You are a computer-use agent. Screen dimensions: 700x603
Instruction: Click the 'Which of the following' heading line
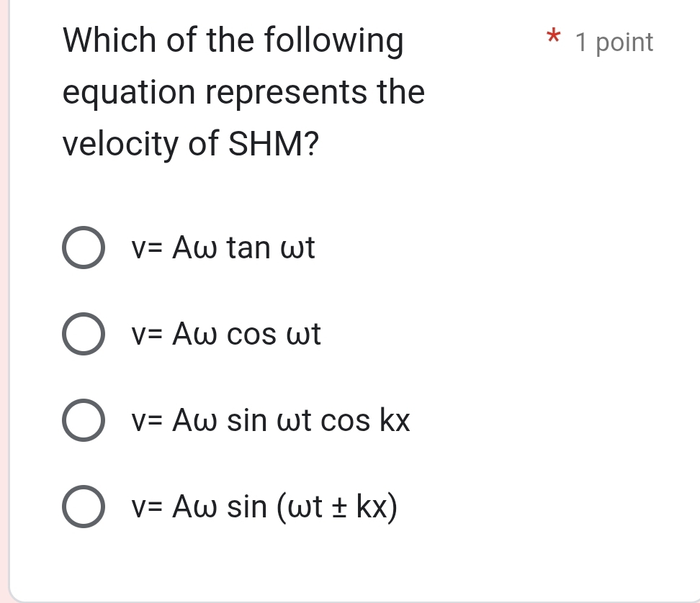point(233,40)
